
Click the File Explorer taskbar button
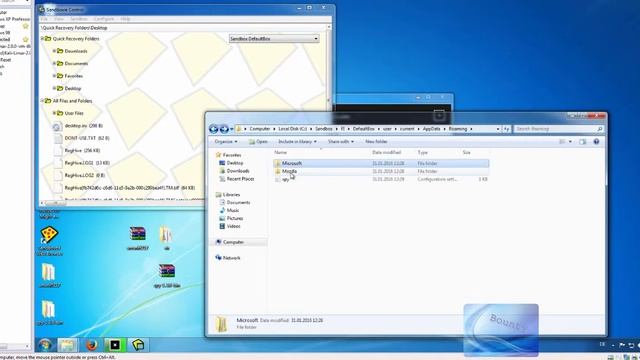(x=67, y=345)
